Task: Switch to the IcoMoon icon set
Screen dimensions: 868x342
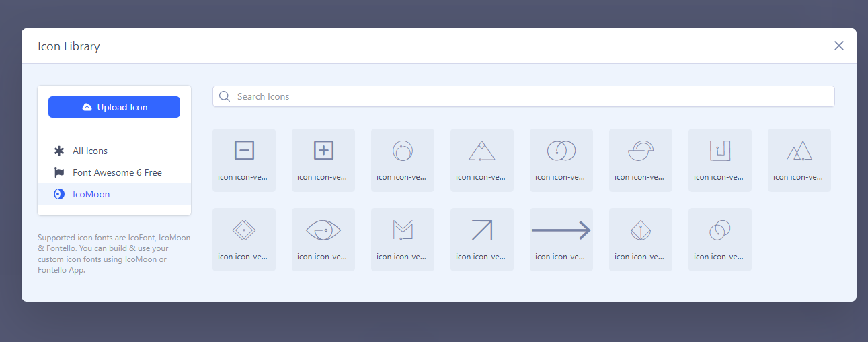Action: pos(91,194)
